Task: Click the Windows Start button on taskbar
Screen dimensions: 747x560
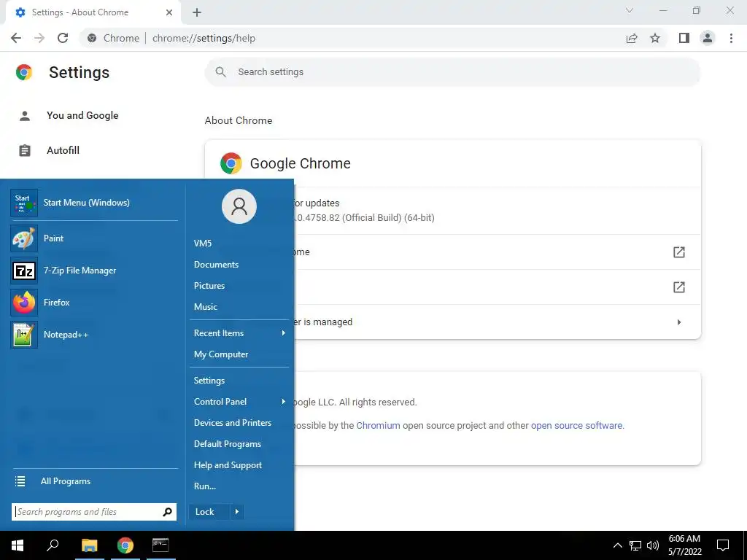Action: (18, 545)
